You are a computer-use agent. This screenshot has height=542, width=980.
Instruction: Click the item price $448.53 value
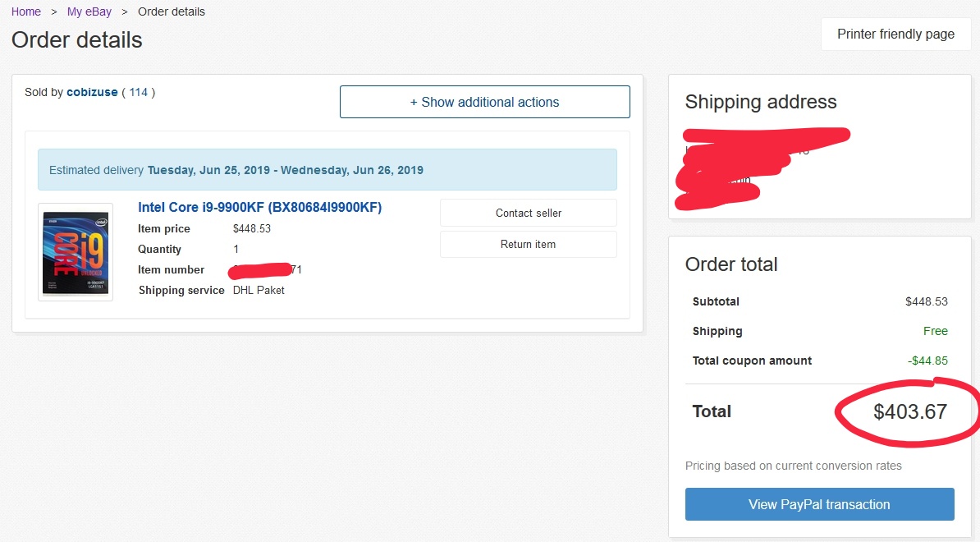point(251,228)
